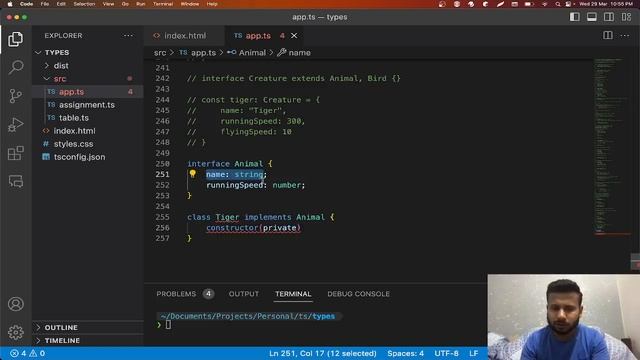Click the src breadcrumb segment
This screenshot has height=360, width=640.
pyautogui.click(x=160, y=53)
